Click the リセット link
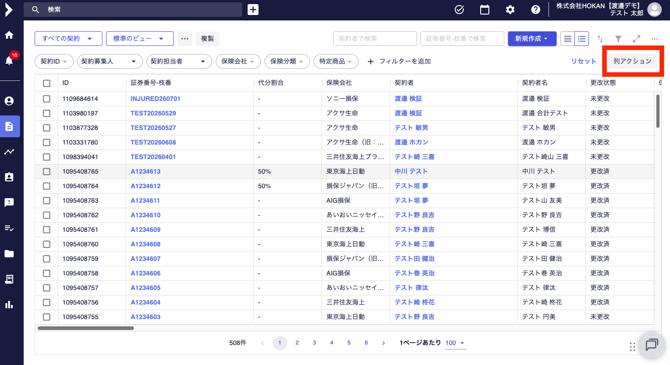This screenshot has height=365, width=670. tap(583, 62)
